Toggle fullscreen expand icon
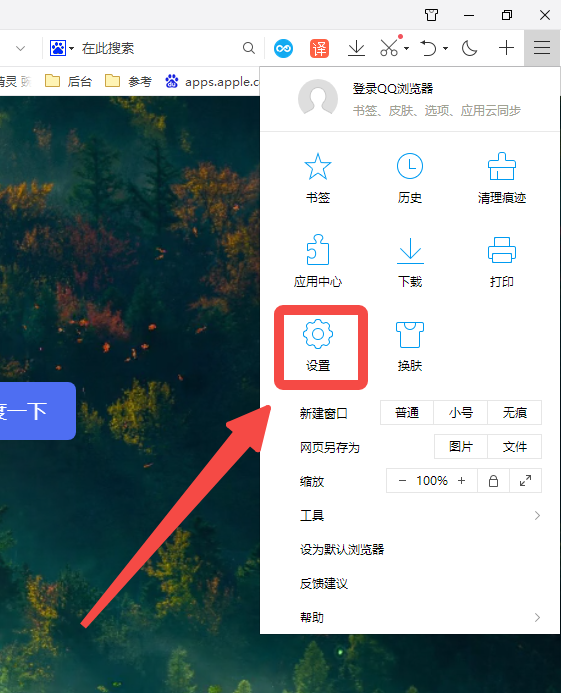561x693 pixels. 525,480
